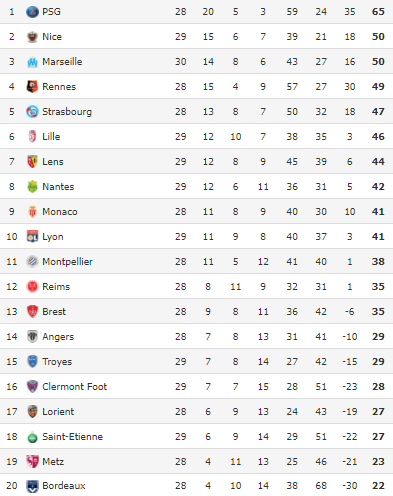Click the Marseille club logo

[x=32, y=62]
